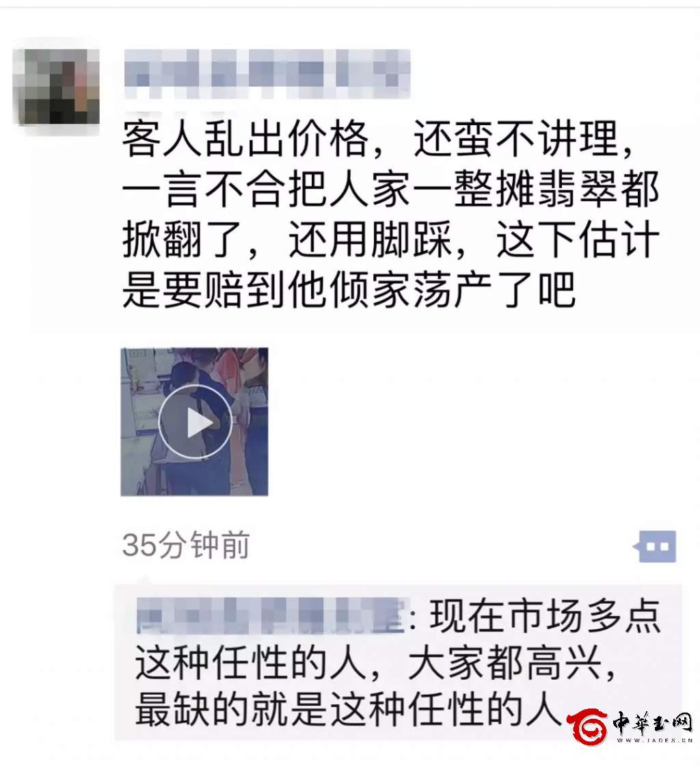Click the WWW.JADES.CN watermark URL
Screen dimensions: 700x768
click(x=655, y=740)
